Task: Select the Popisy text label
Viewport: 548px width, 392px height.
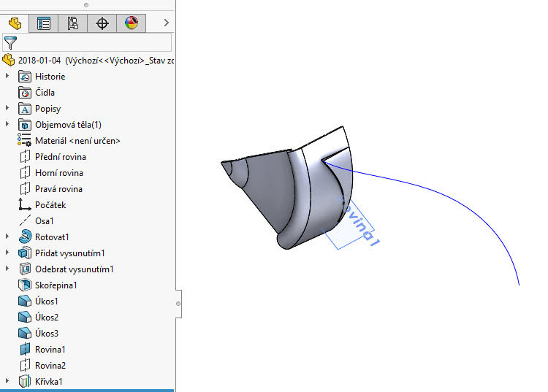Action: tap(48, 109)
